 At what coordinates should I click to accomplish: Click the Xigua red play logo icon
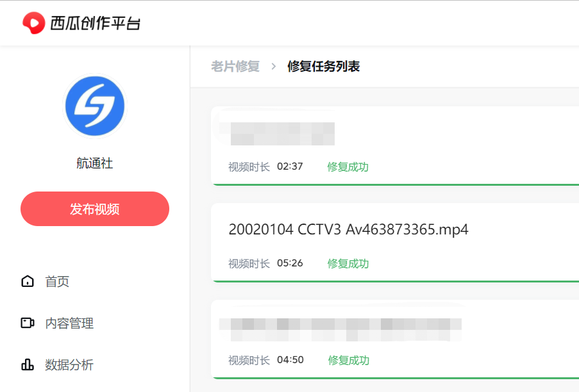click(33, 23)
